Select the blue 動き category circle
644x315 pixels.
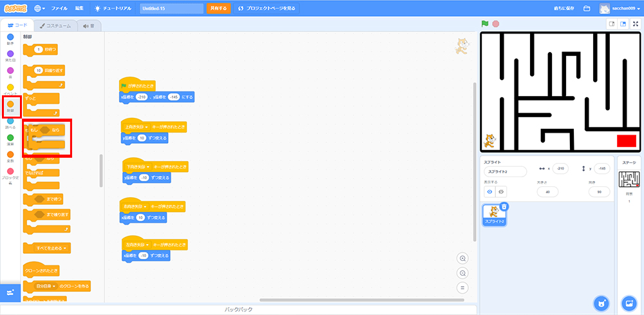[x=10, y=37]
